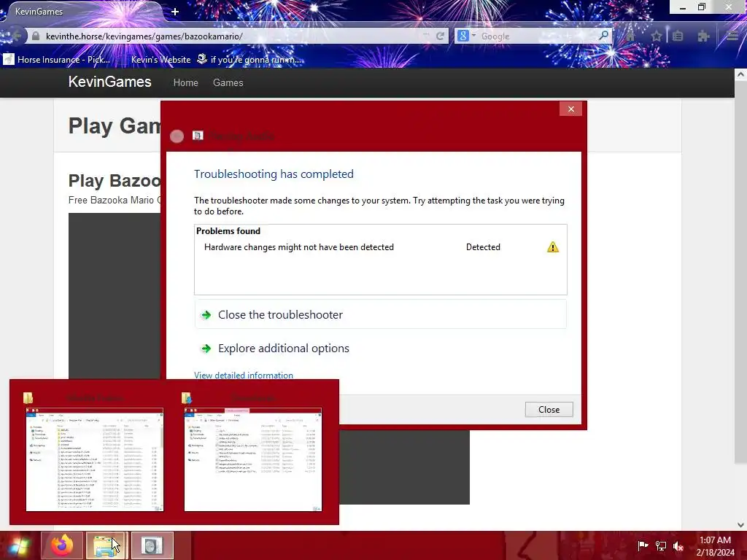Click the troubleshooter app taskbar icon

152,545
